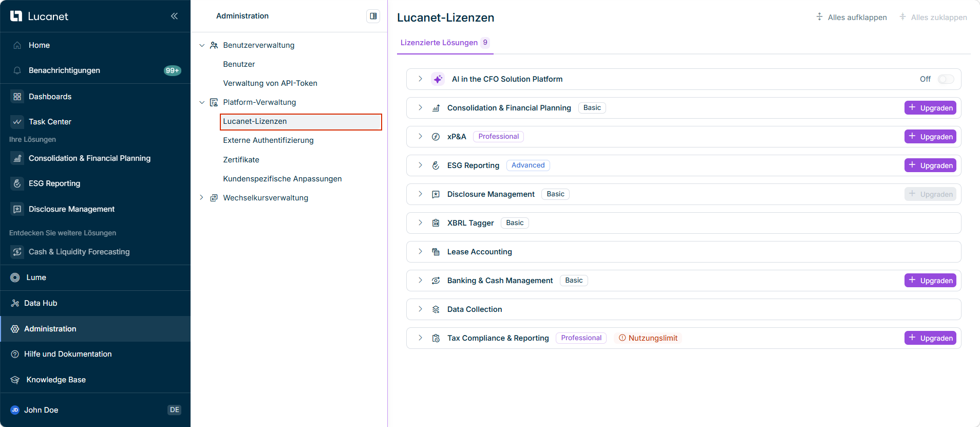Click the xP&A license row icon
Screen dimensions: 980x427
click(436, 137)
